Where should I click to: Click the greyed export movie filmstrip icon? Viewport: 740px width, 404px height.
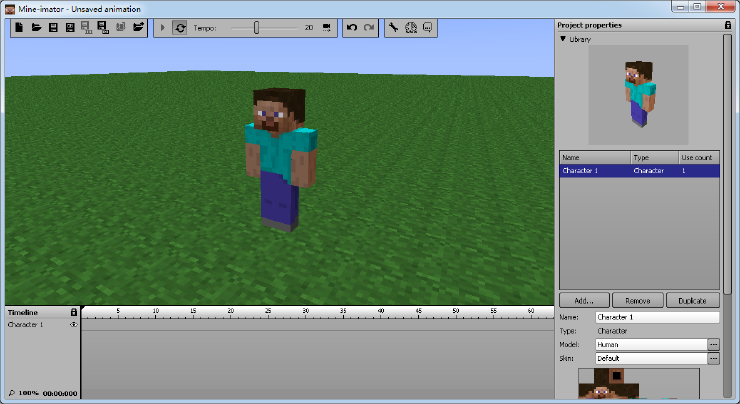[86, 27]
